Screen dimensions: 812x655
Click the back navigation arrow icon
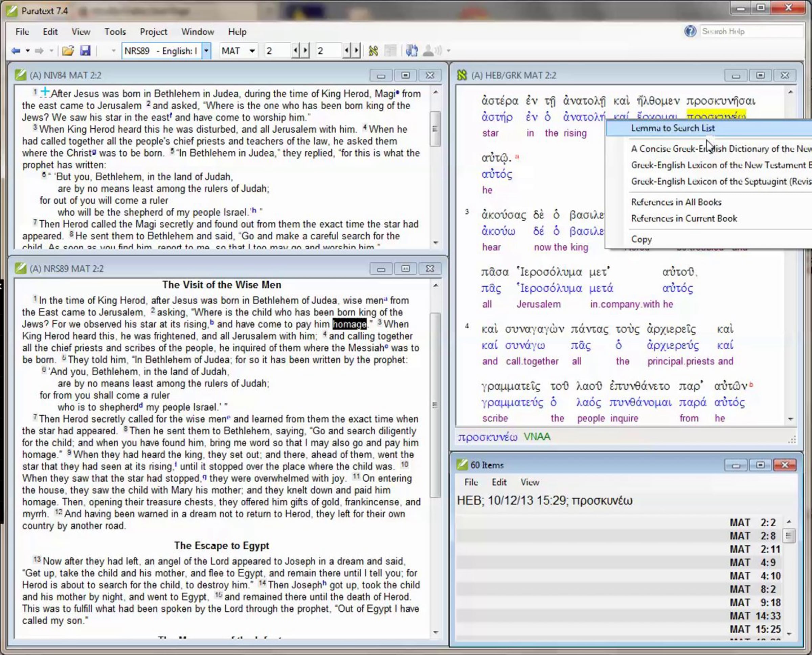(16, 50)
